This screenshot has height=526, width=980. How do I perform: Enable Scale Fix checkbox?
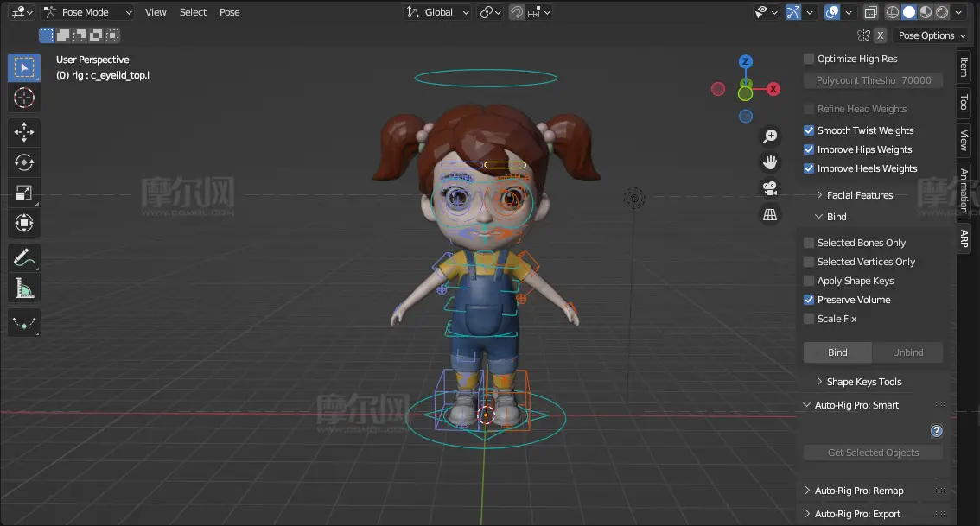[809, 319]
